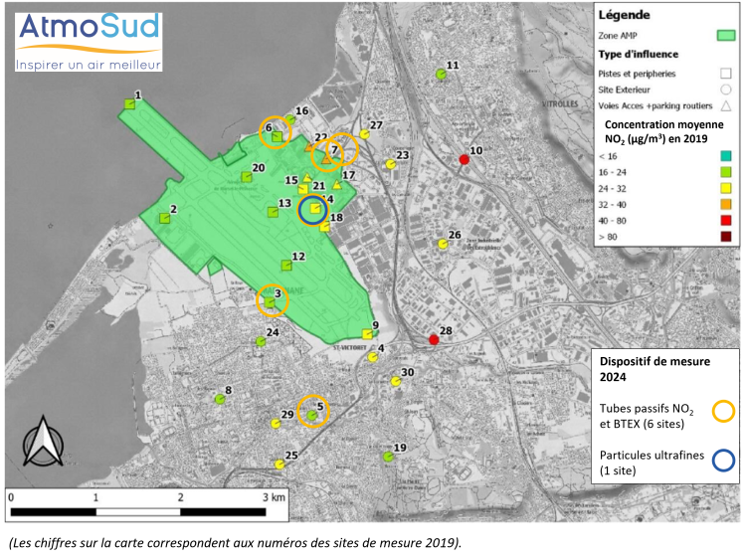The height and width of the screenshot is (560, 746).
Task: Click the yellow circle marker for site 29
Action: pyautogui.click(x=276, y=424)
